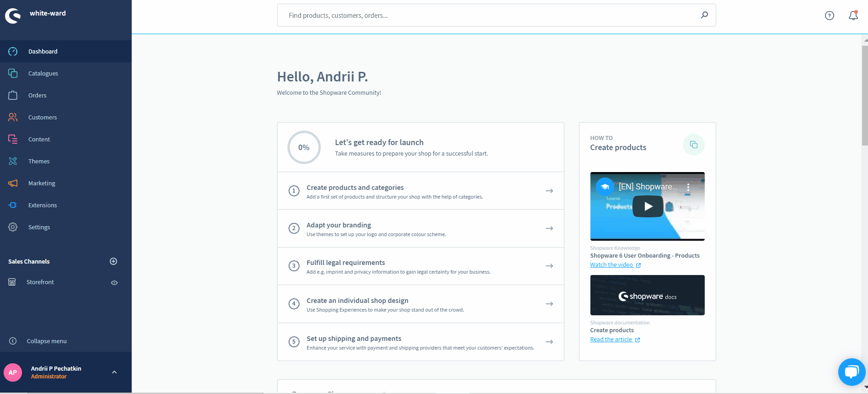Open Dashboard menu item
Screen dimensions: 868x394
pyautogui.click(x=66, y=51)
